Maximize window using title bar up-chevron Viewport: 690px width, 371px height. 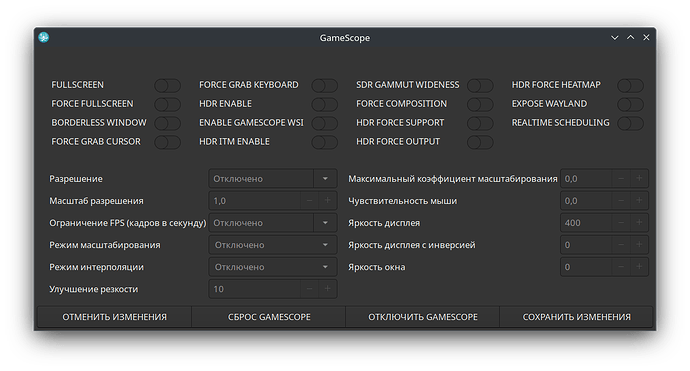631,38
